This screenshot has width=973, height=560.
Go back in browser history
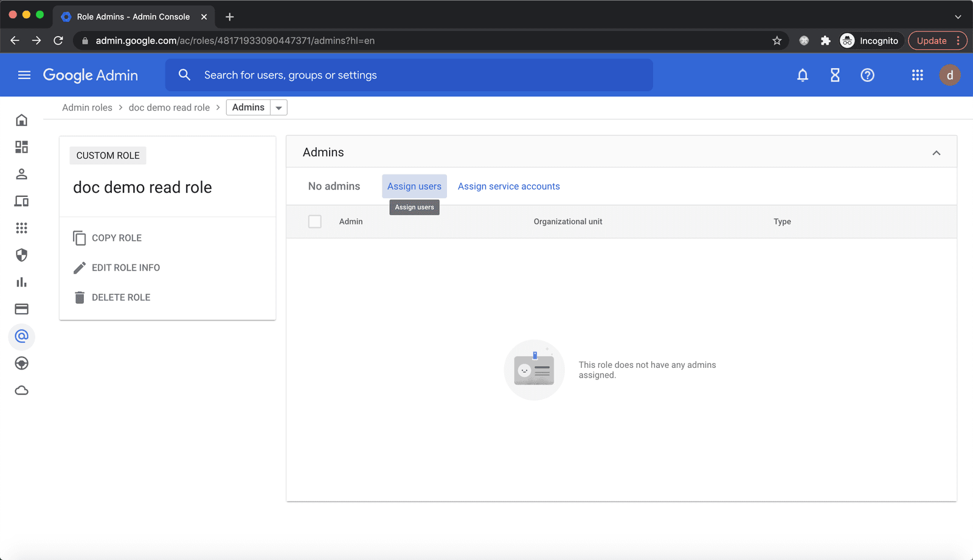(15, 41)
